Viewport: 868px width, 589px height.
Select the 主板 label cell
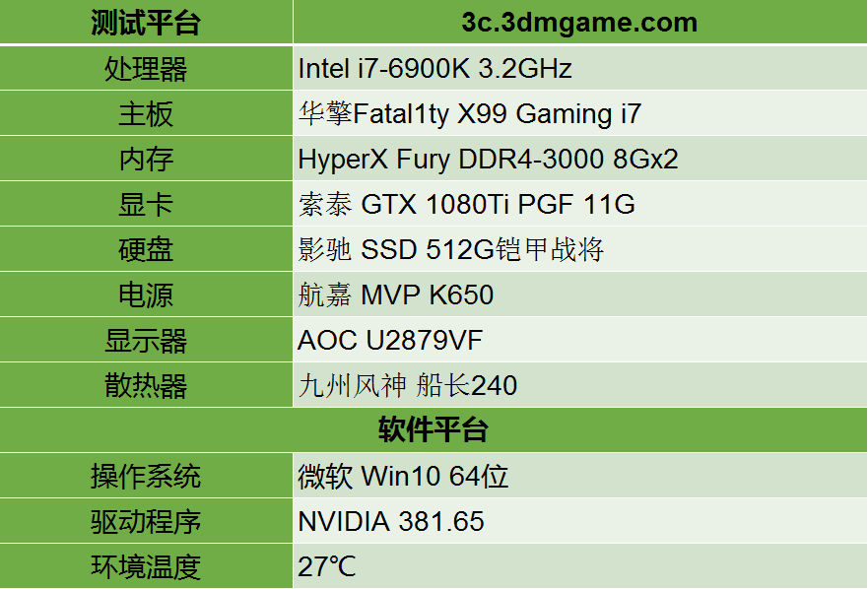point(146,113)
